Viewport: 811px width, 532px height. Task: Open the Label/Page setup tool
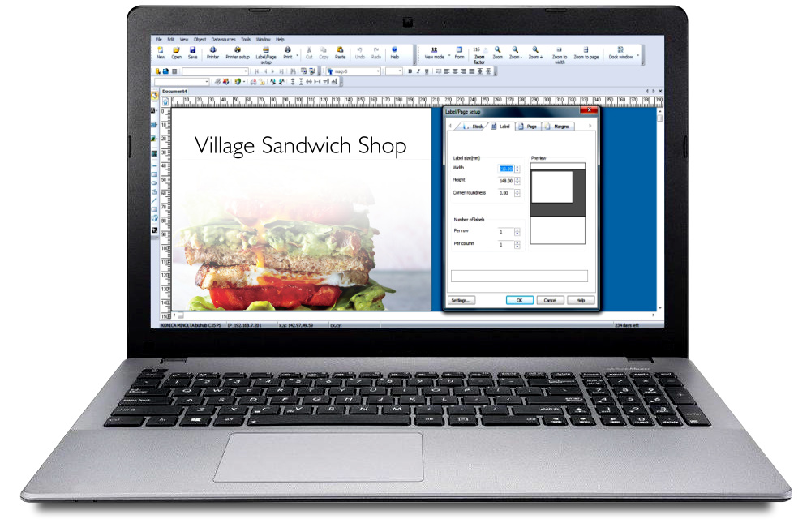point(266,52)
